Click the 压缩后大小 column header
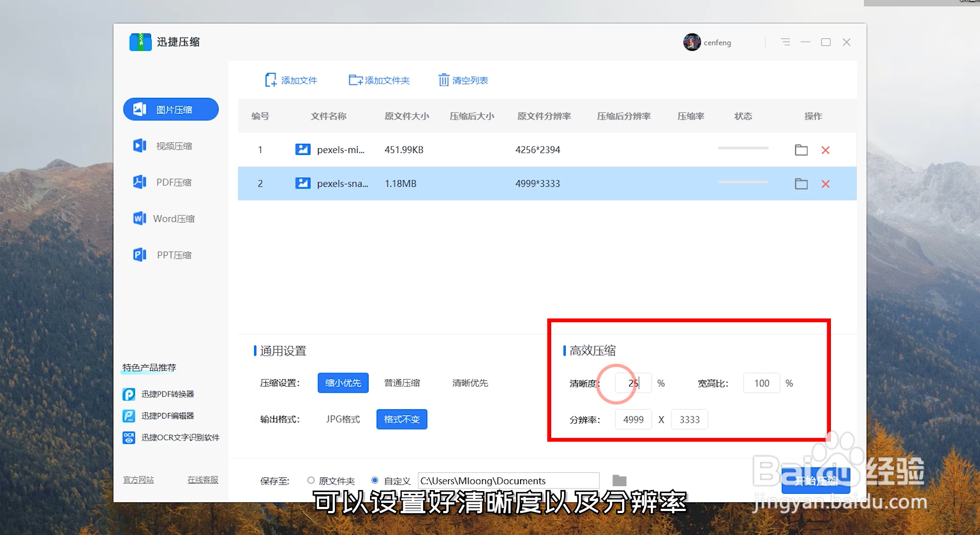980x535 pixels. [472, 116]
